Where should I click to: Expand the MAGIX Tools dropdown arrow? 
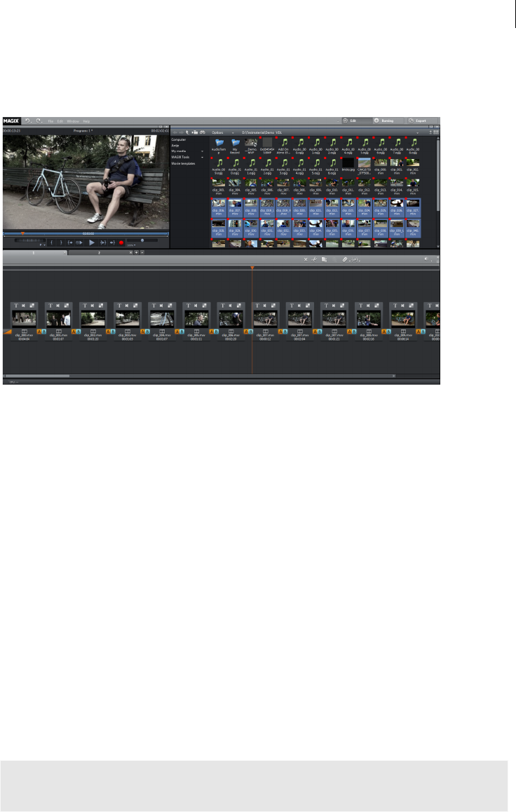pos(202,157)
